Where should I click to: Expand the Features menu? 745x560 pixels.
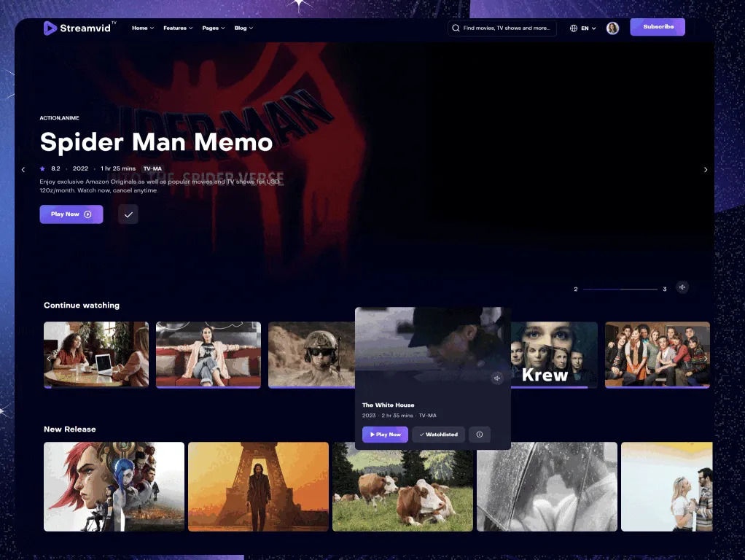[x=178, y=28]
